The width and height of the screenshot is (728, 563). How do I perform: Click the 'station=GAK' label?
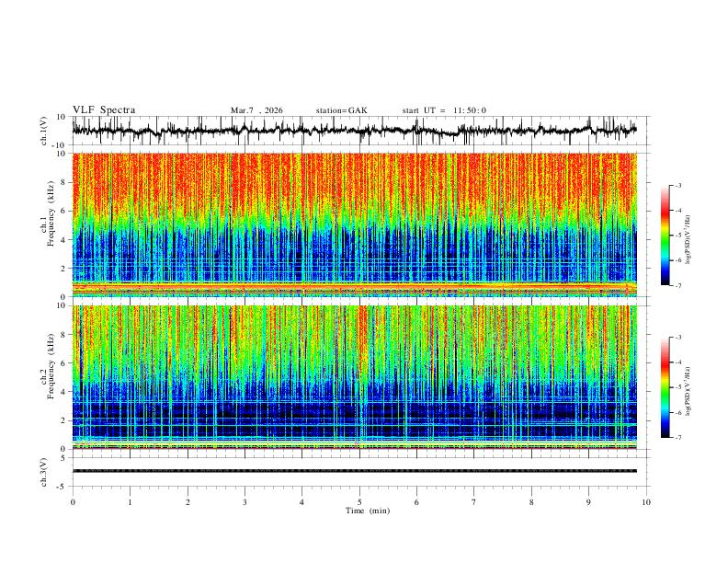pyautogui.click(x=341, y=110)
